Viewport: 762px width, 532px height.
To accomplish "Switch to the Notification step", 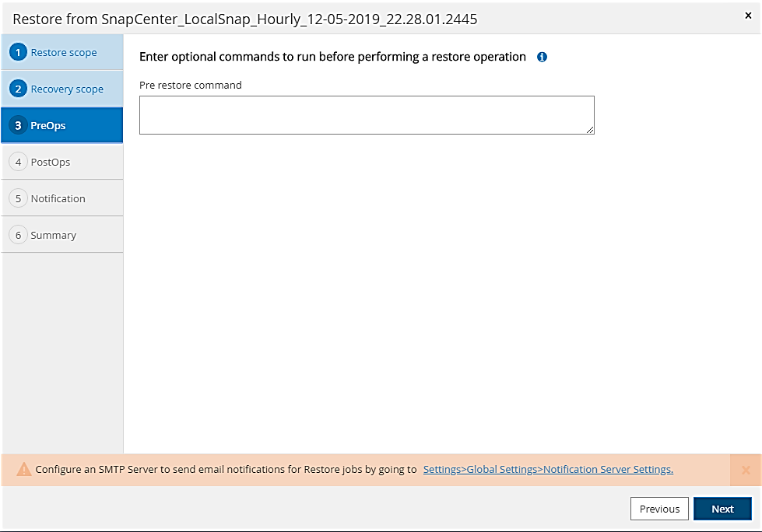I will click(58, 199).
